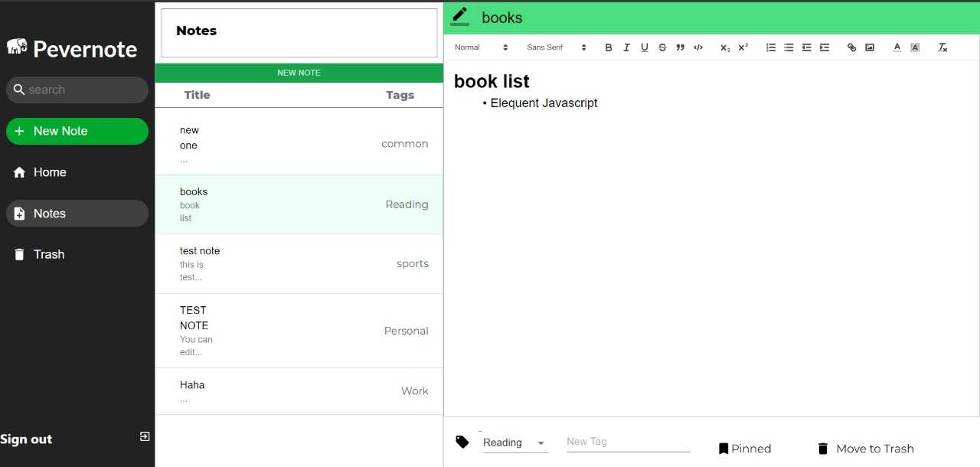Increase indent of text
Image resolution: width=980 pixels, height=467 pixels.
coord(825,47)
